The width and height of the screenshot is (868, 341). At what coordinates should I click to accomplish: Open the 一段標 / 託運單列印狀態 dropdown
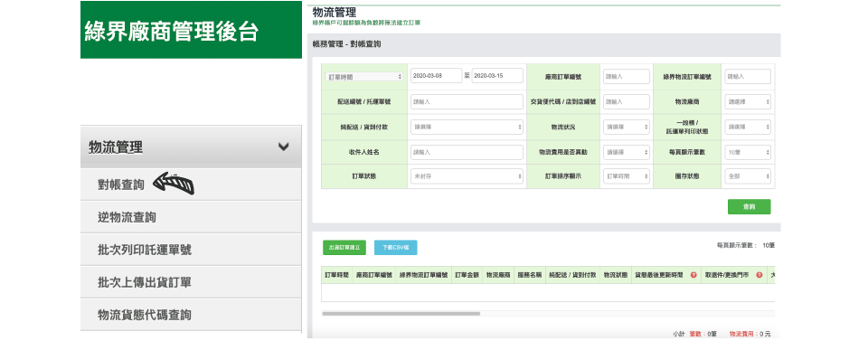point(748,127)
